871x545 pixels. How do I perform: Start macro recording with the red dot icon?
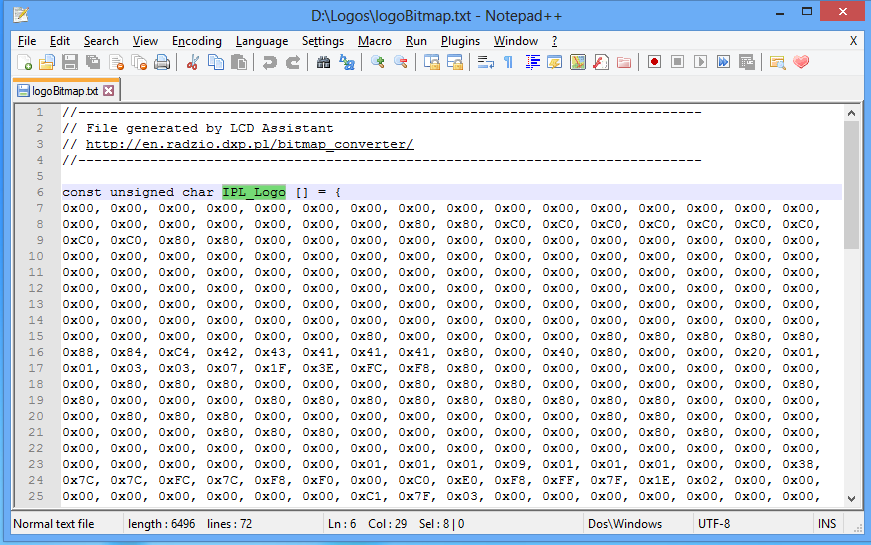(654, 62)
